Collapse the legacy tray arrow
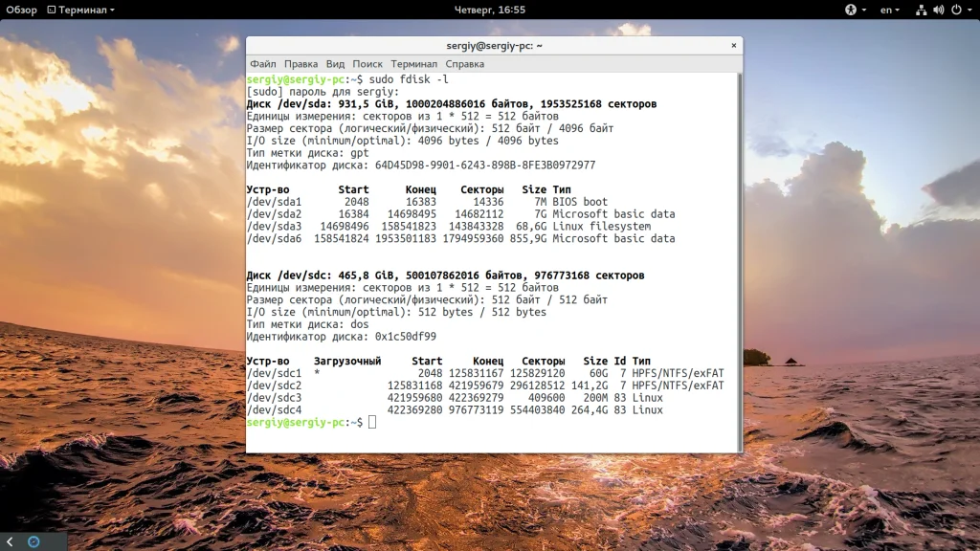This screenshot has height=551, width=980. point(11,541)
